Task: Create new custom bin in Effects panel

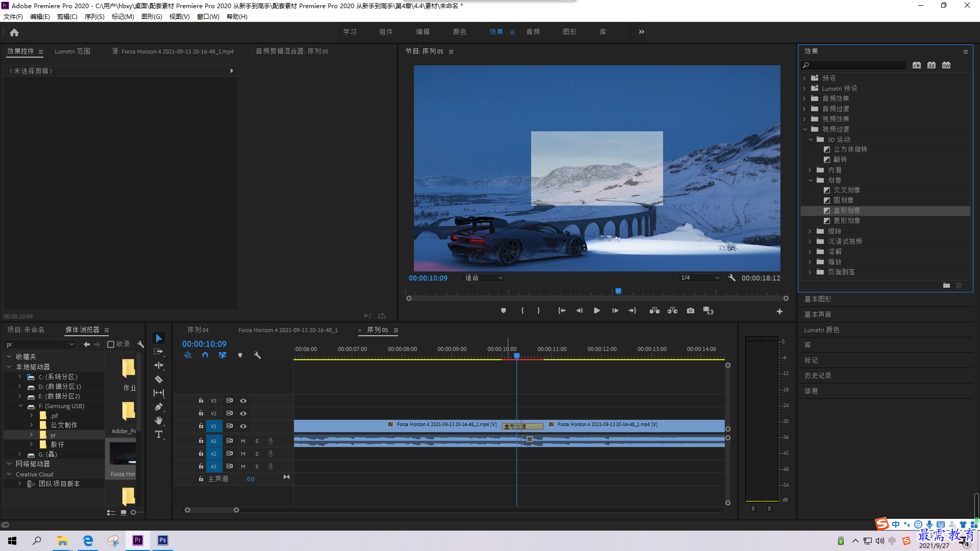Action: (946, 286)
